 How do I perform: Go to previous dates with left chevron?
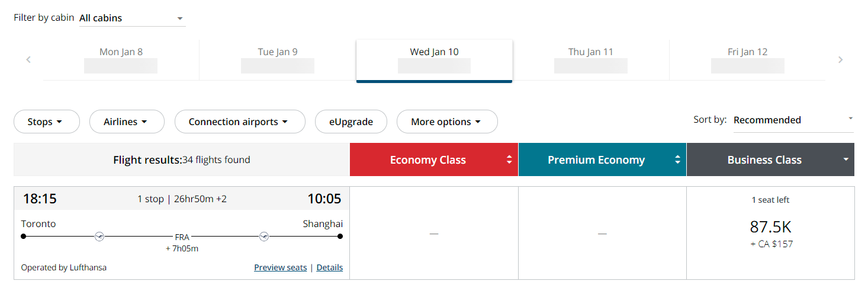coord(28,60)
